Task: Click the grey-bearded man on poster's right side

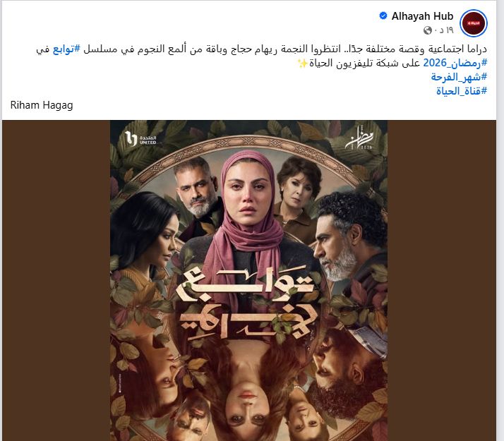Action: click(x=347, y=238)
